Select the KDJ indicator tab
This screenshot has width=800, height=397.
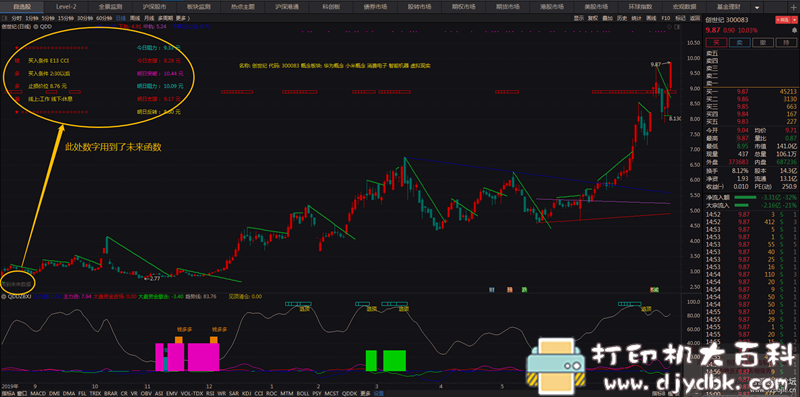tap(247, 393)
